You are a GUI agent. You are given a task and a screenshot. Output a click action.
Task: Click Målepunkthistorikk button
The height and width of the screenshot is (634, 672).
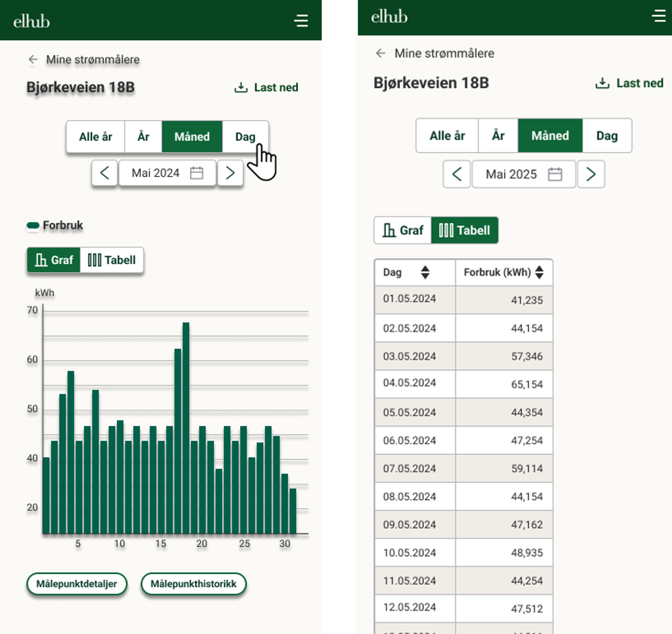(x=193, y=584)
